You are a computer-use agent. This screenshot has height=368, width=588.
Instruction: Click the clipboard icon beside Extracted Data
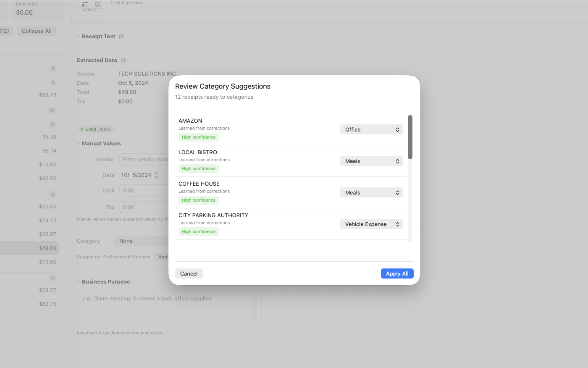coord(123,60)
